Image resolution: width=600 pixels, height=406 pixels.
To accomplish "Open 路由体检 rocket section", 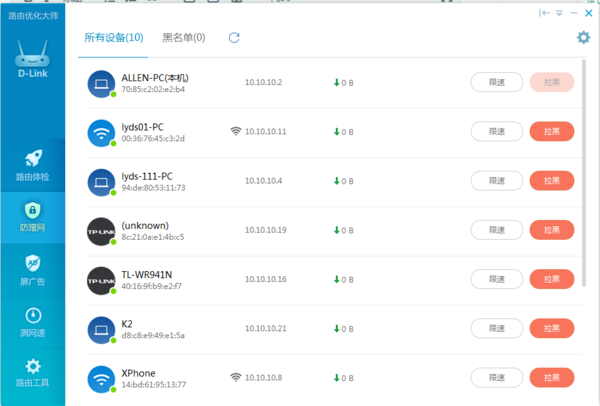I will tap(33, 165).
